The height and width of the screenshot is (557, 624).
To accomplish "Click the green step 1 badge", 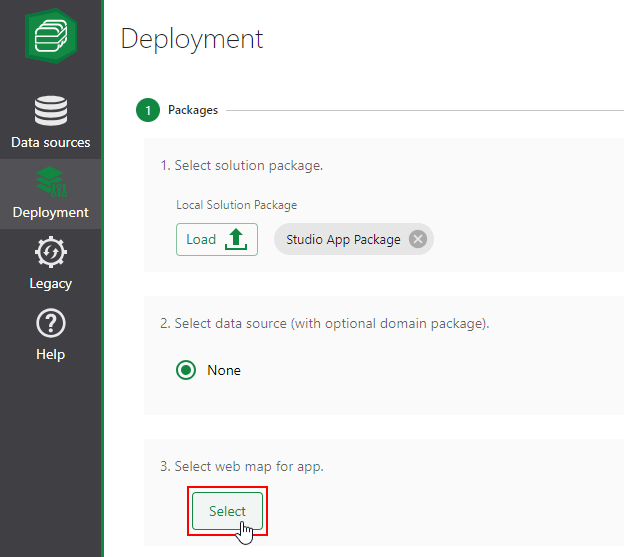I will tap(148, 110).
